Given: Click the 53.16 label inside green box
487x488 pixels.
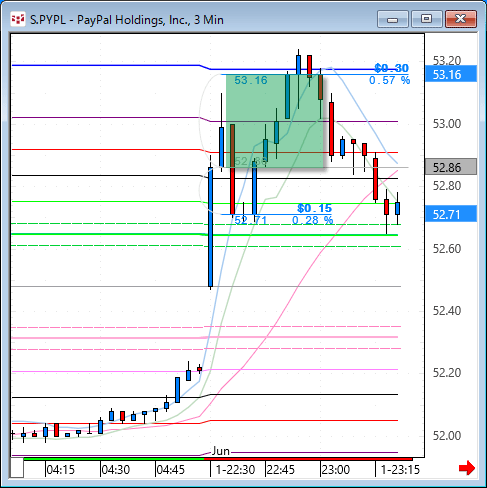Looking at the screenshot, I should [x=251, y=80].
